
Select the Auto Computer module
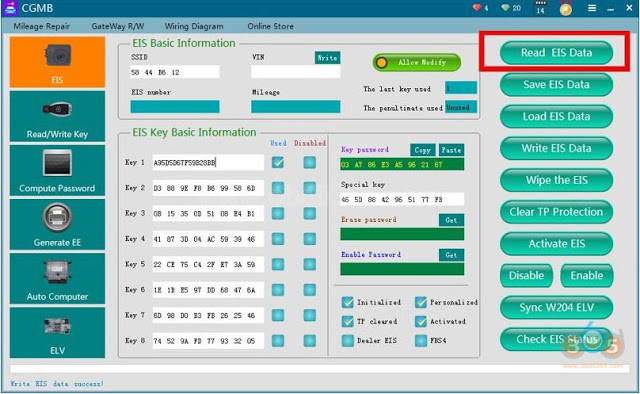57,278
